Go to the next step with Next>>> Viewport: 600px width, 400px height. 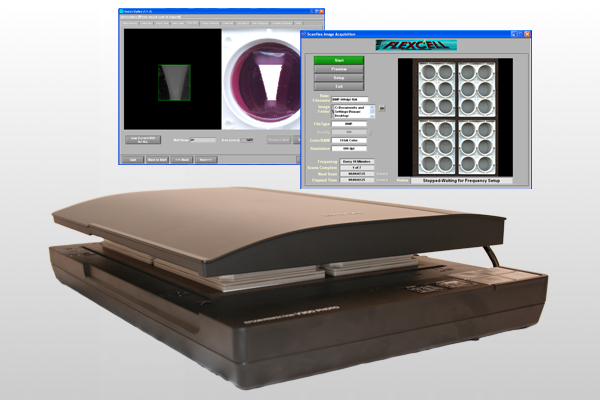[x=206, y=158]
